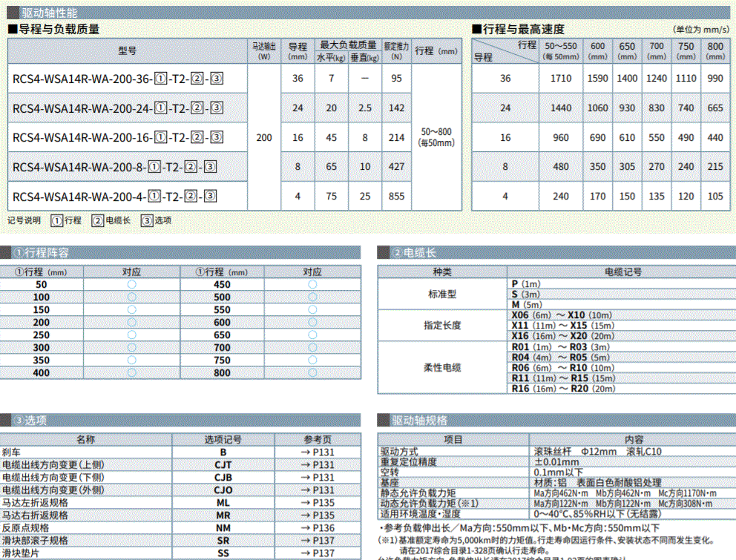Click ②电缆长 in the 记号说明 legend
Viewport: 736px width, 560px height.
[111, 220]
